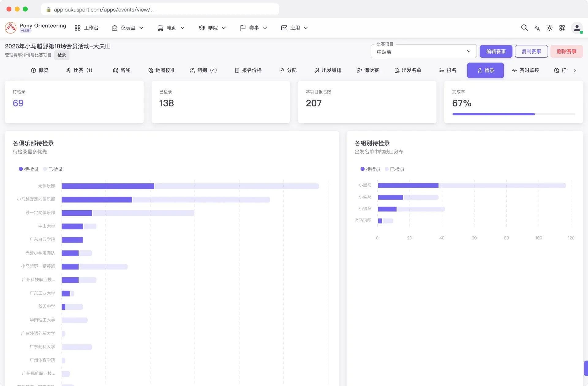Switch to the 淘汰赛 tab
Screen dimensions: 588x386
[x=367, y=71]
